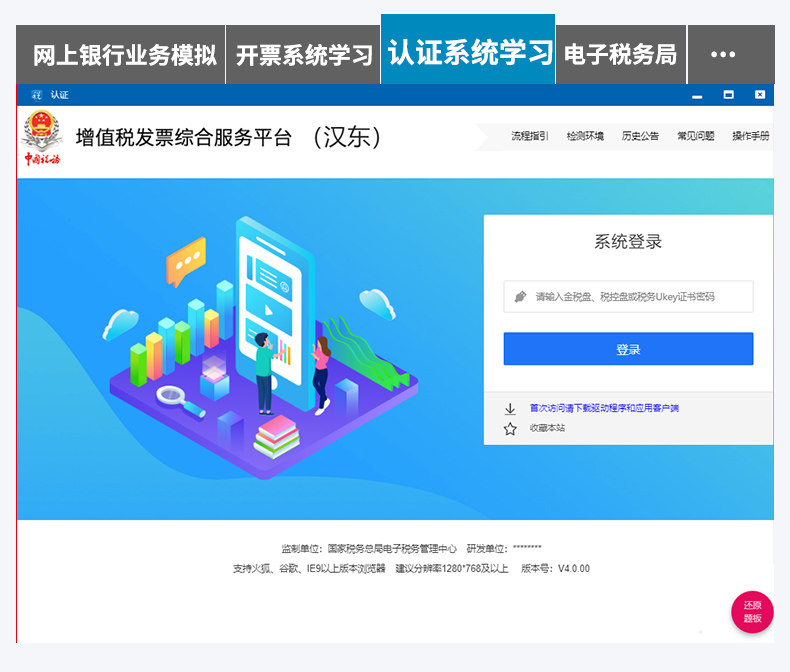790x672 pixels.
Task: Open the 网上银行业务模拟 tab
Action: click(120, 54)
